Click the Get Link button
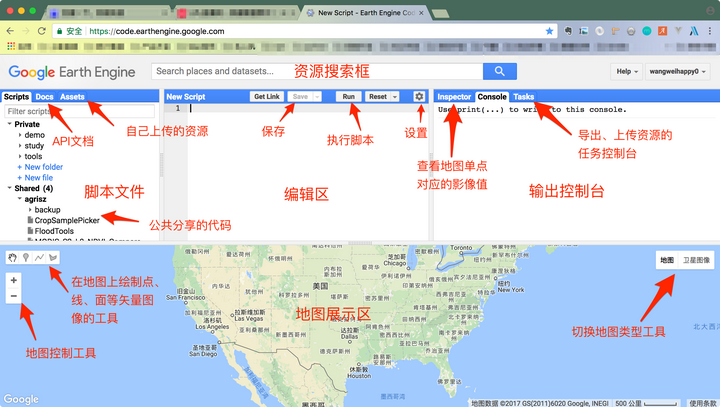Image resolution: width=720 pixels, height=407 pixels. tap(267, 96)
